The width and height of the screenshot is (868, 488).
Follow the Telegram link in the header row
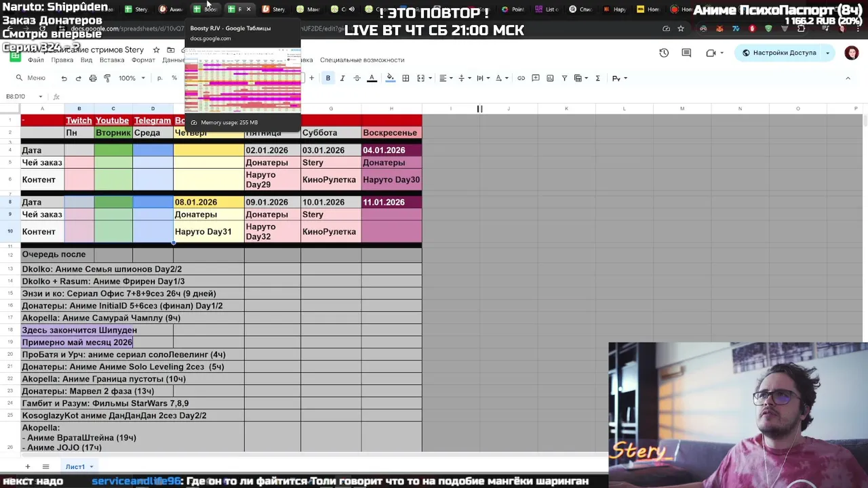(153, 121)
